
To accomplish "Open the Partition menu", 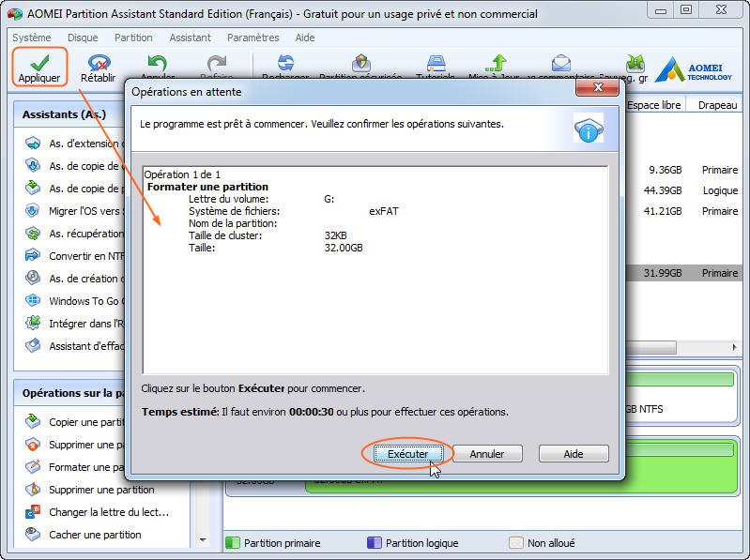I will point(133,38).
